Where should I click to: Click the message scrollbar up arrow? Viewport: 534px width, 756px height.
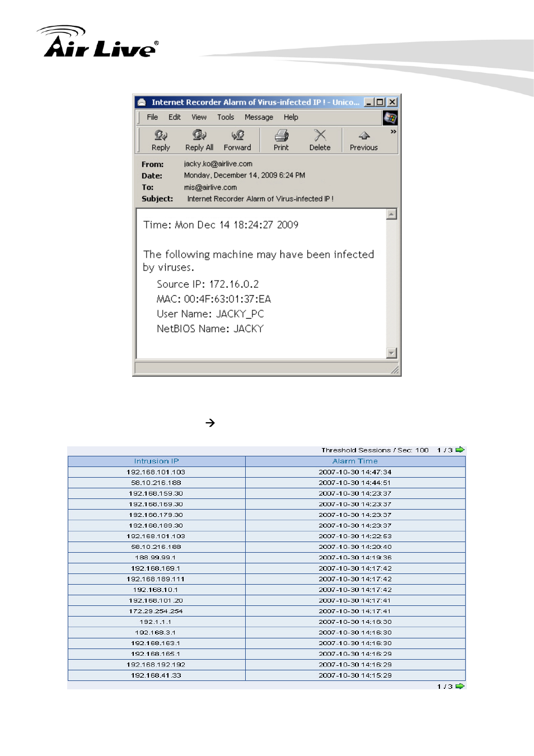coord(392,214)
